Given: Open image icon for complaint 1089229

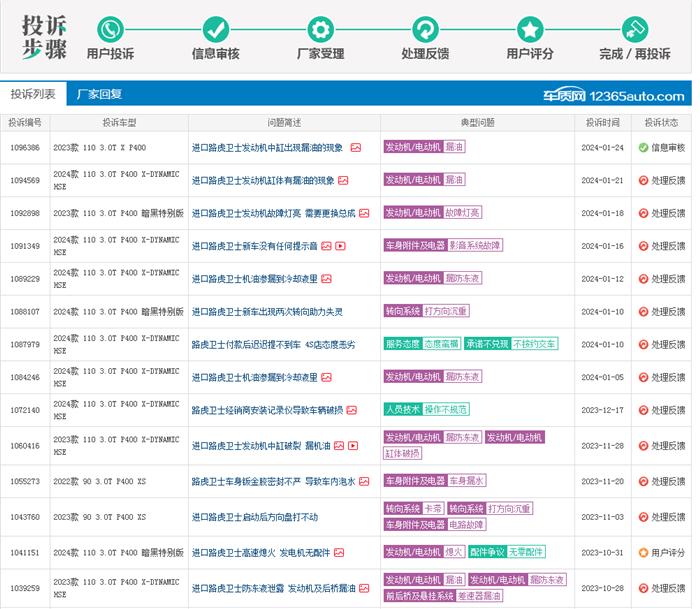Looking at the screenshot, I should 326,279.
